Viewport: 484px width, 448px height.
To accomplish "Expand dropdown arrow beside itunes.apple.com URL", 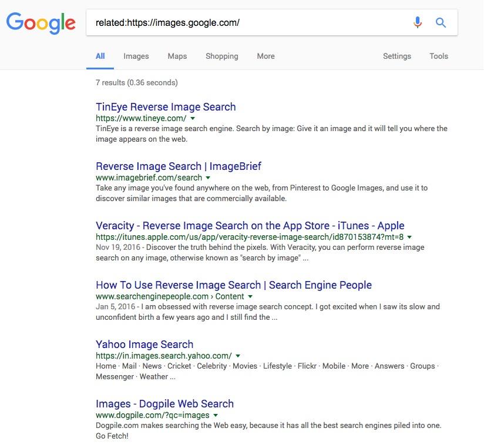I will [x=409, y=237].
